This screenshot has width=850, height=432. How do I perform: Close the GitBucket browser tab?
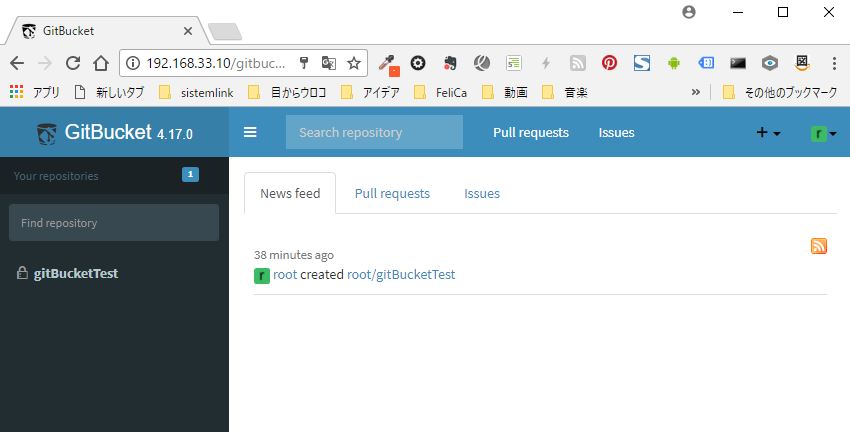coord(188,31)
